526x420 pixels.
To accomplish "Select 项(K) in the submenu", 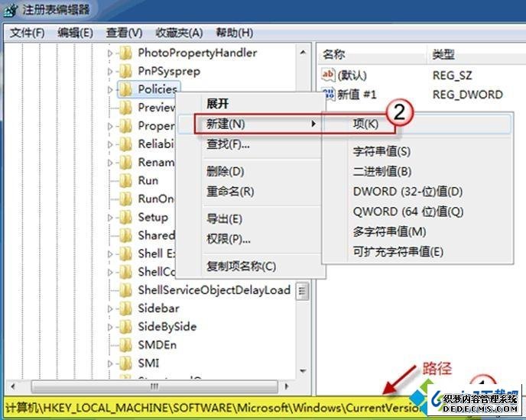I will point(417,124).
